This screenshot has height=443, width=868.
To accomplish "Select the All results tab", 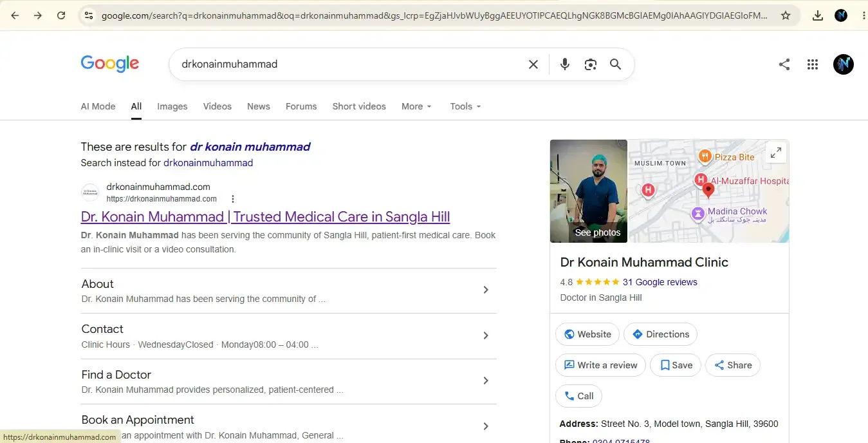I will click(136, 106).
